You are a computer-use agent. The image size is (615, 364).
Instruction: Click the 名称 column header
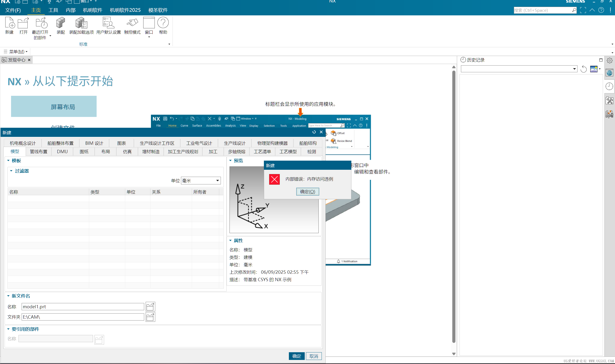(x=48, y=192)
